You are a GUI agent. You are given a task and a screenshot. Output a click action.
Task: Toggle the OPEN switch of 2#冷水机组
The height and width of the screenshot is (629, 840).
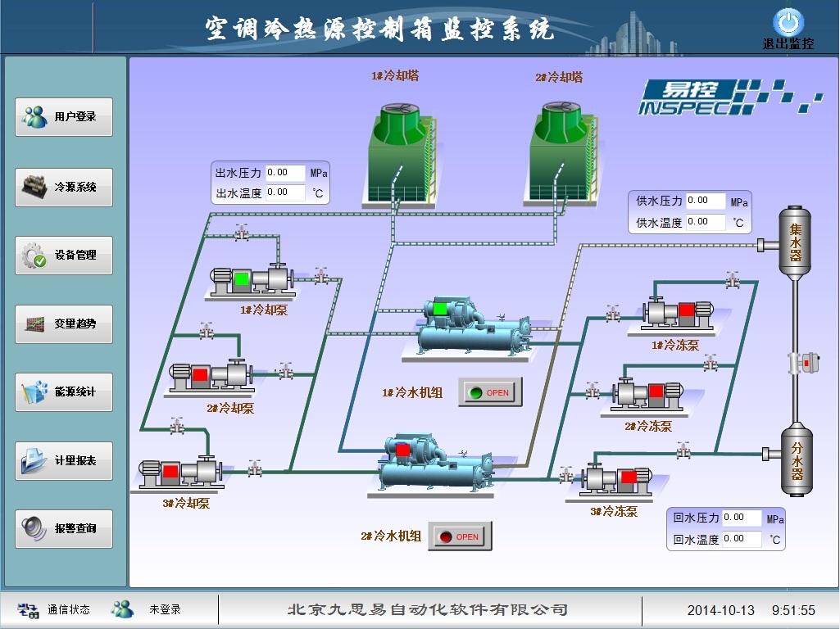pos(459,536)
